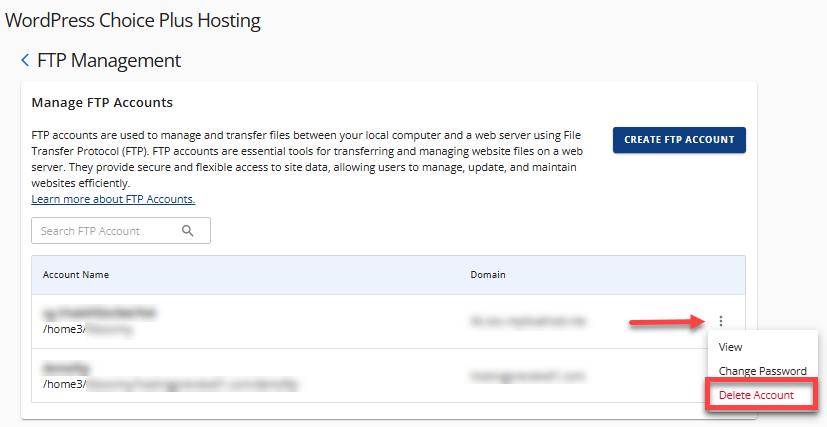Click the first account's blurred domain
827x427 pixels.
tap(526, 321)
